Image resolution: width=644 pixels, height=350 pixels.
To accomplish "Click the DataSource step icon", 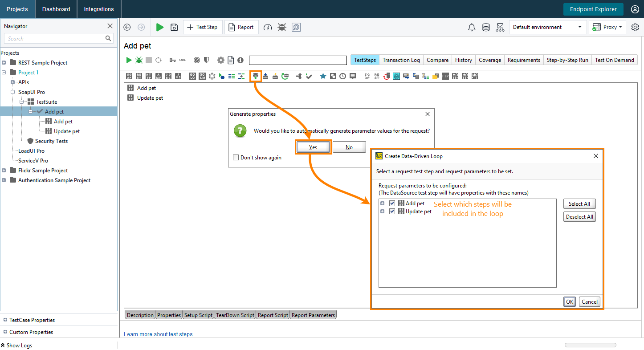I will (255, 76).
